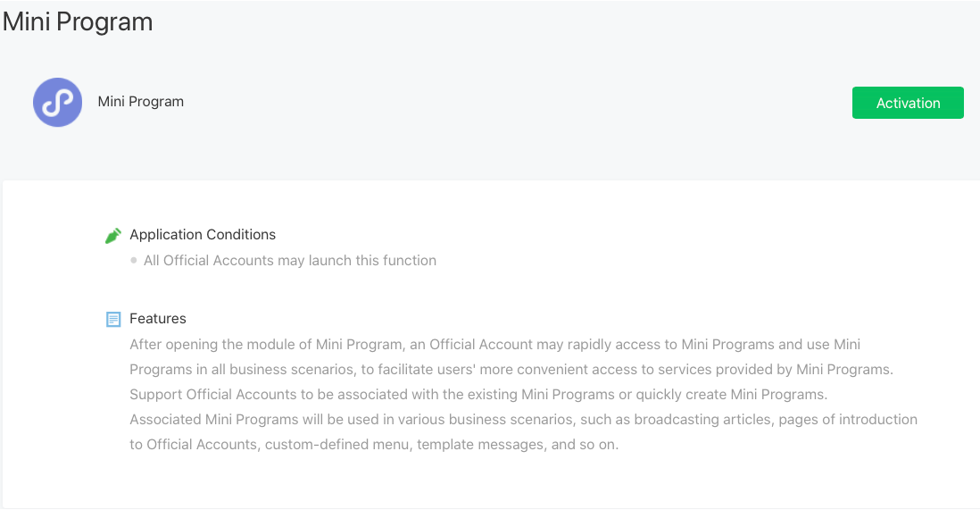Screen dimensions: 980x510
Task: Click "All Official Accounts may launch this function" text
Action: click(x=290, y=261)
